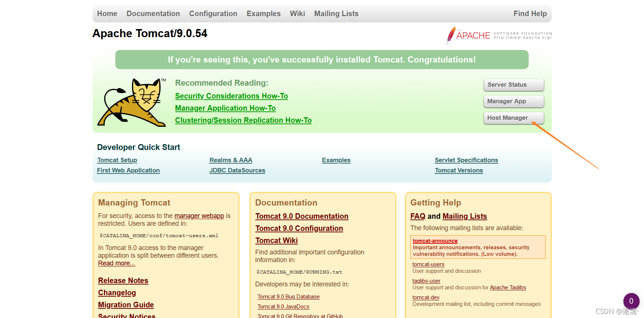Open the JDBC DataSources link
The height and width of the screenshot is (318, 644).
coord(237,171)
